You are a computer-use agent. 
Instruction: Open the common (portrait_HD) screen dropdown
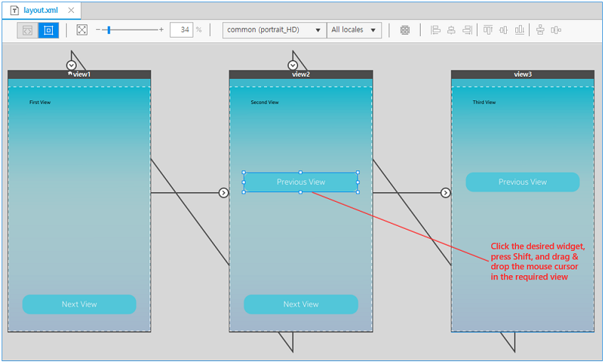point(274,30)
